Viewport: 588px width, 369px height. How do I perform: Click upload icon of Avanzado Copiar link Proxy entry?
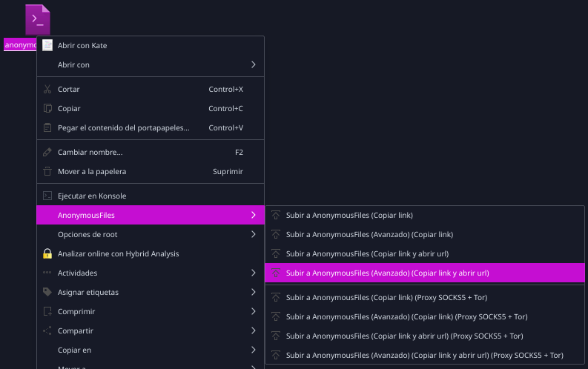coord(276,316)
